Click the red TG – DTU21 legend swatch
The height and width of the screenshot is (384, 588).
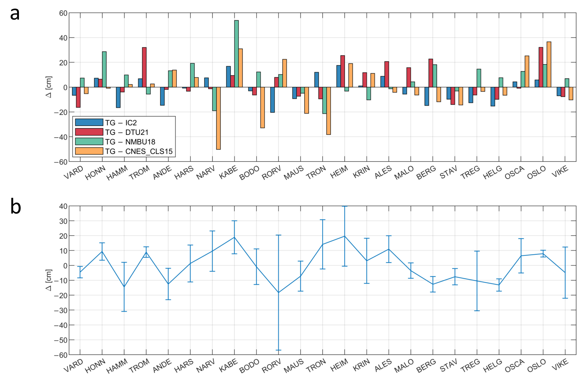click(89, 132)
